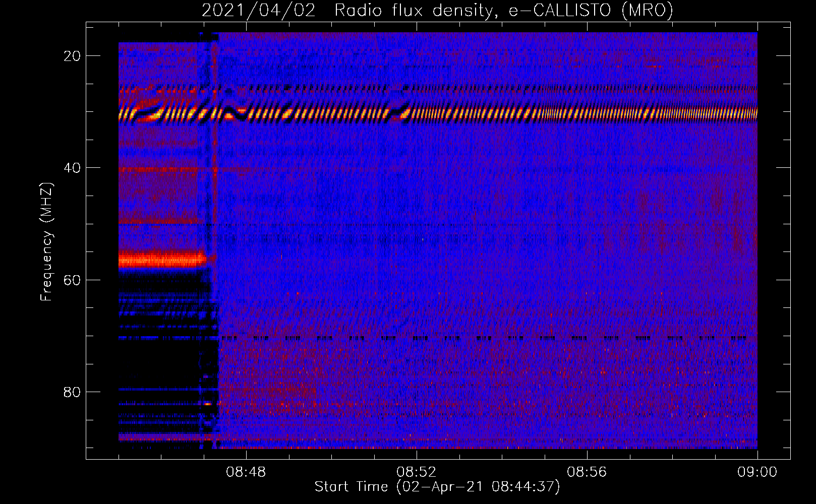Click the bright orange emission band near 57 MHz
The width and height of the screenshot is (816, 504).
tap(162, 260)
